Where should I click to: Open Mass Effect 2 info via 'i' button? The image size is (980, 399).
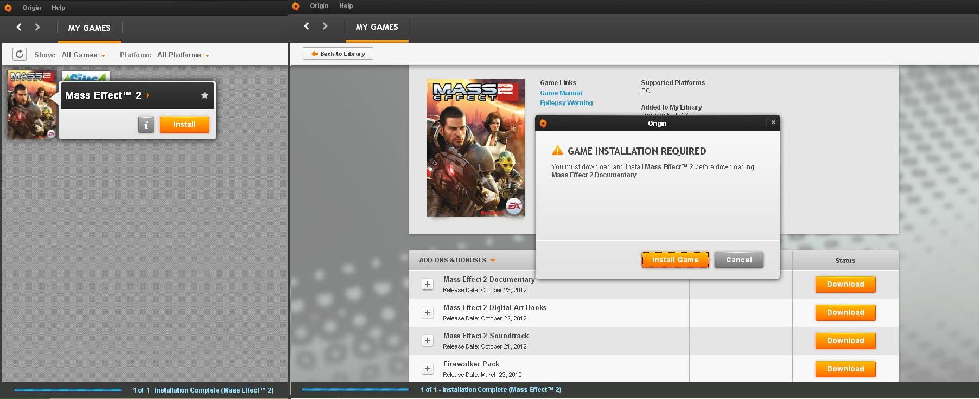[146, 125]
